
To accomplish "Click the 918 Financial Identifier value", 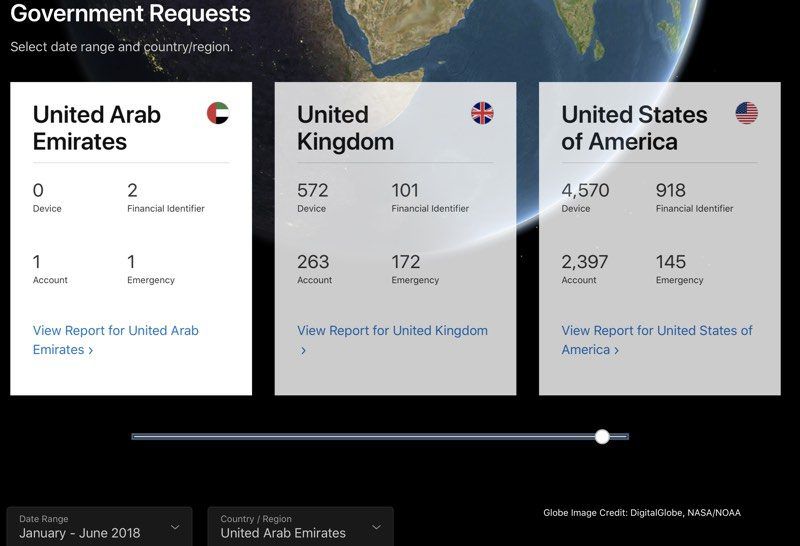I will (x=670, y=190).
